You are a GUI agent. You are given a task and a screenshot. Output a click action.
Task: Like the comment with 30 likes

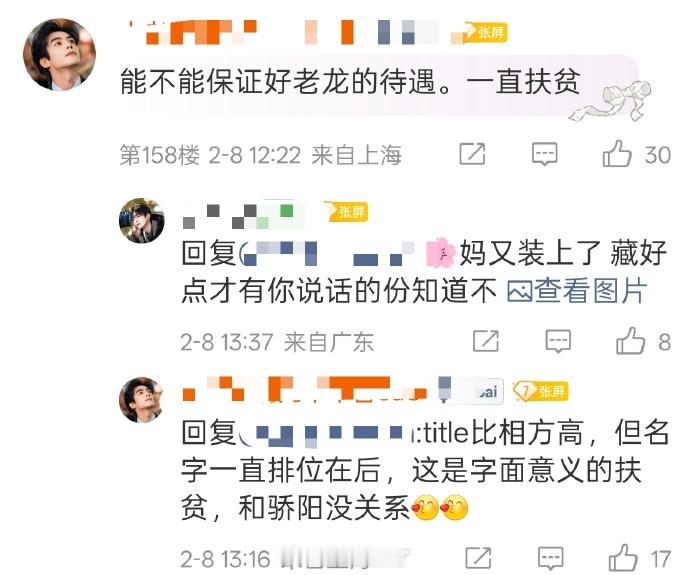tap(617, 154)
